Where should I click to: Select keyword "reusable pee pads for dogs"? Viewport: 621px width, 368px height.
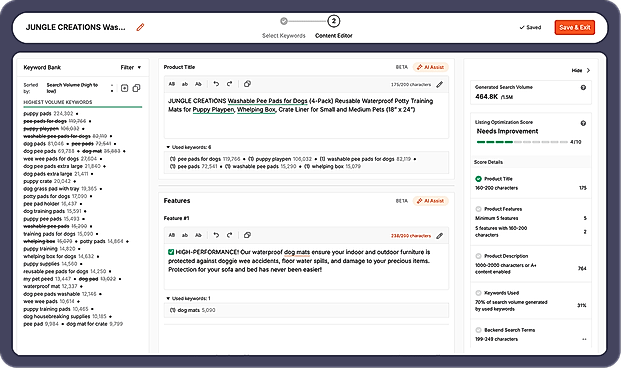pos(56,272)
